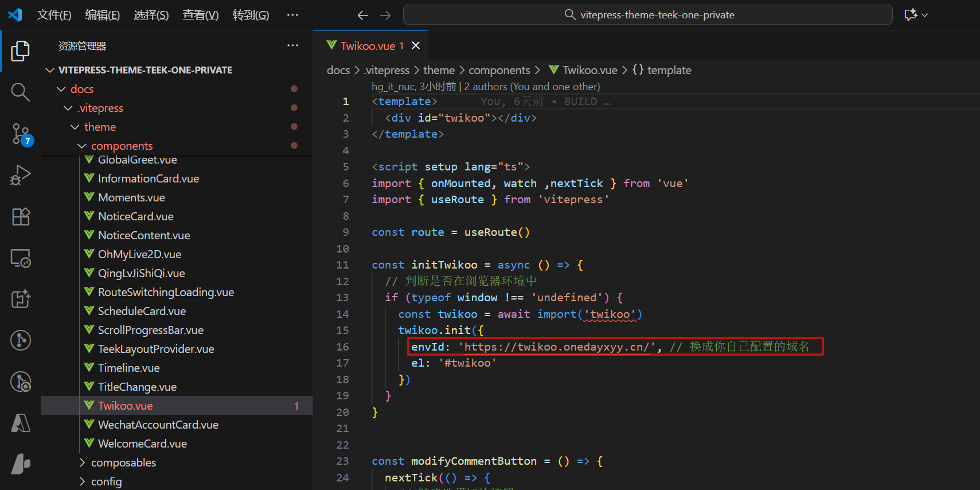This screenshot has width=980, height=490.
Task: Open Run and Debug view
Action: (x=21, y=175)
